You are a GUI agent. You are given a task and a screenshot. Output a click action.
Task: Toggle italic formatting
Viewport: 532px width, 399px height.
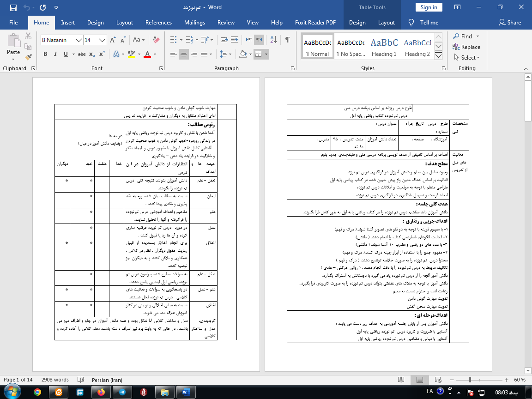[55, 54]
